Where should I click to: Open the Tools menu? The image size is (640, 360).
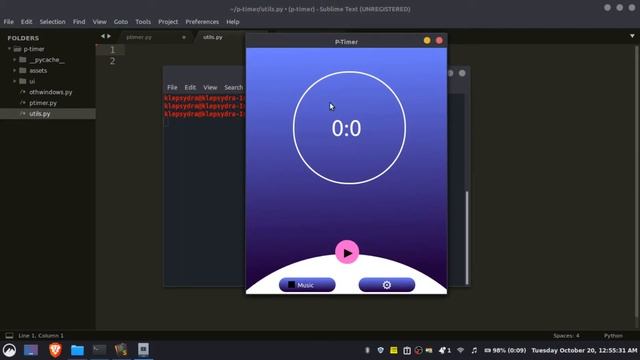[x=143, y=22]
